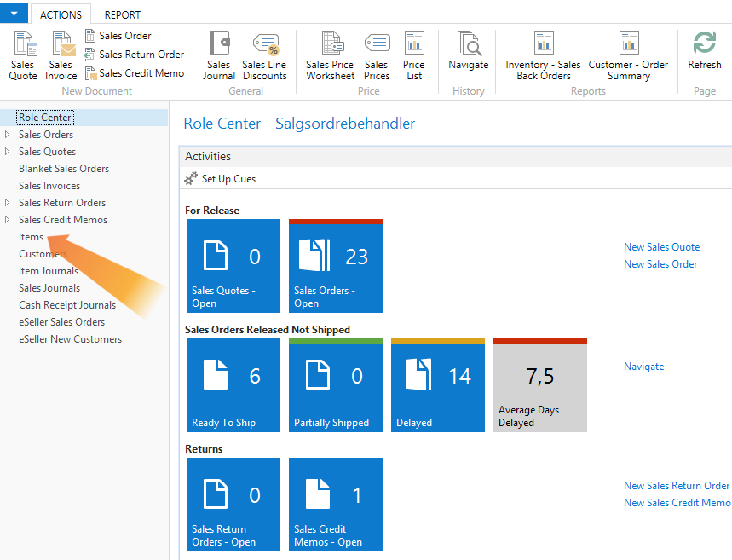
Task: Select Sales Return Orders label in navigation
Action: [x=62, y=203]
